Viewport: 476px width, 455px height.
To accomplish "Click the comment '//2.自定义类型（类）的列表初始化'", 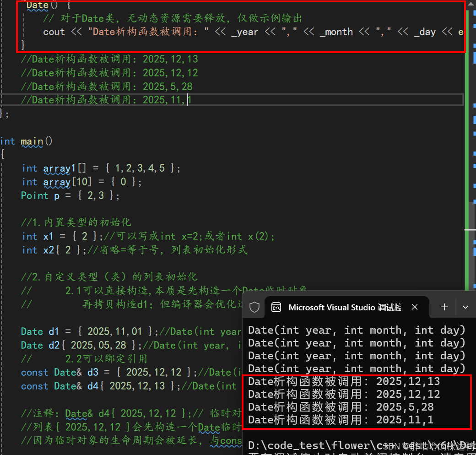I will coord(109,277).
